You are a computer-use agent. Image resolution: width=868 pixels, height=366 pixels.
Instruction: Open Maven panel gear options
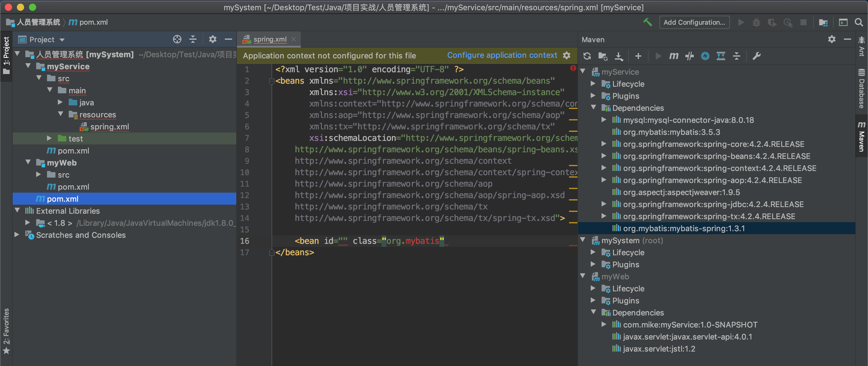tap(832, 39)
